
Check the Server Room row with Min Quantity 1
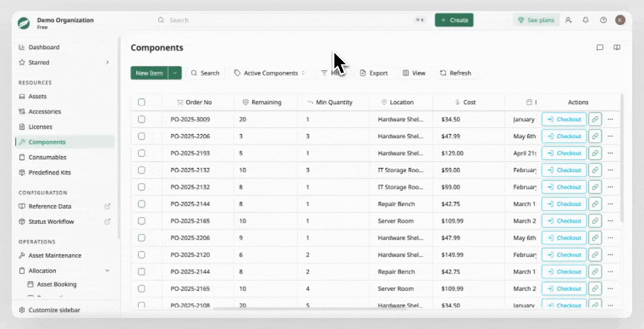click(x=142, y=221)
